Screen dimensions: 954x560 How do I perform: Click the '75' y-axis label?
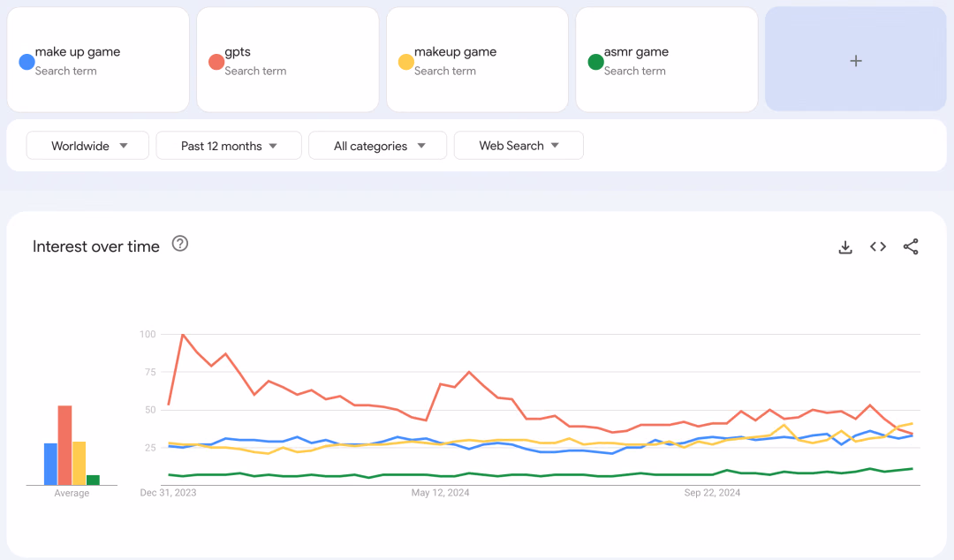click(150, 372)
